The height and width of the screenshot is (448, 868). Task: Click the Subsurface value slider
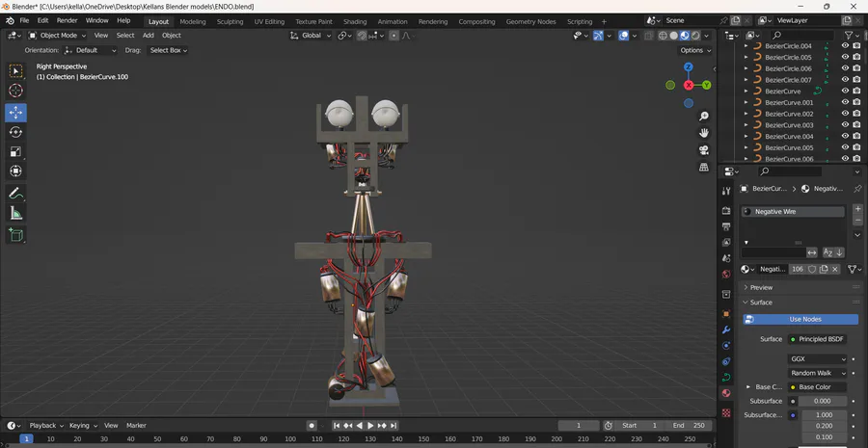click(823, 401)
